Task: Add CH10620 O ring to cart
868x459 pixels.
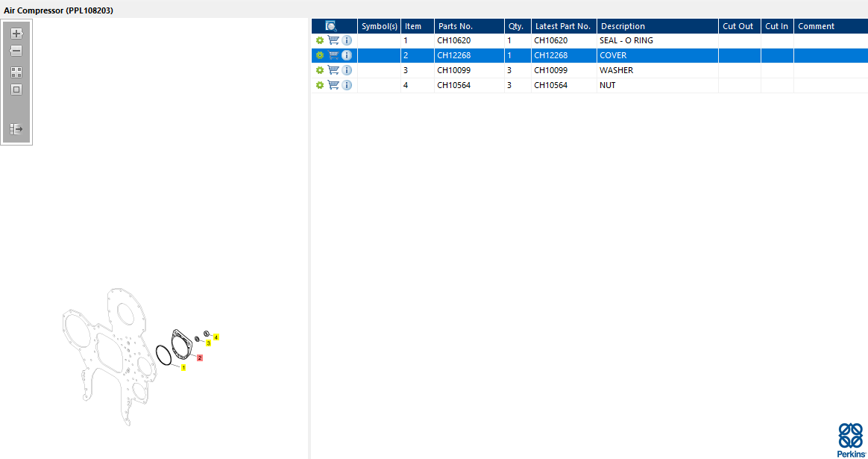Action: click(333, 40)
